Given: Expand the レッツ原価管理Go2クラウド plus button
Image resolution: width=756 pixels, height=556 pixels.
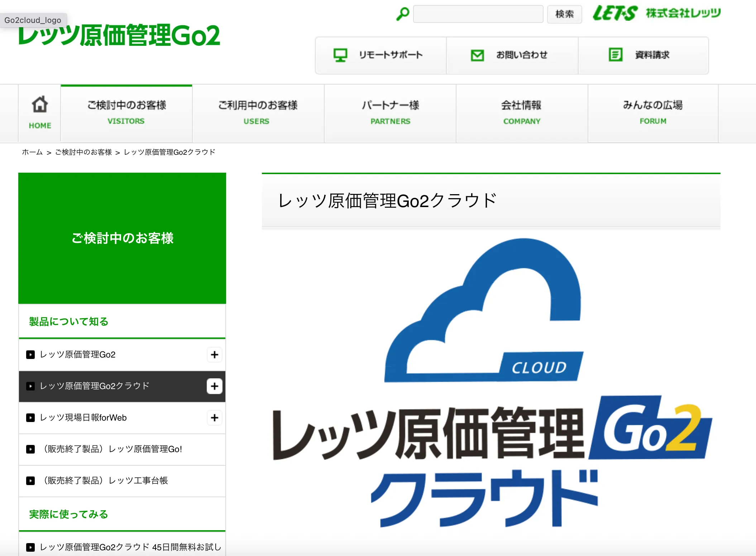Looking at the screenshot, I should click(214, 386).
